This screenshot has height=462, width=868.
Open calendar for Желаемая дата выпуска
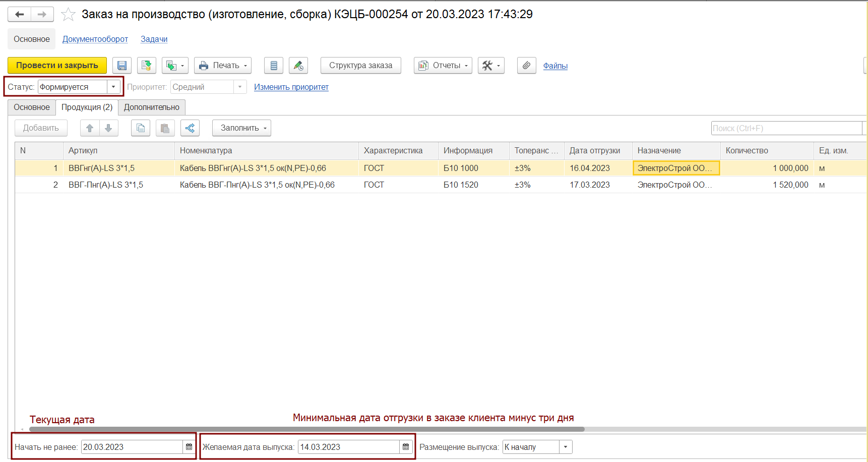[x=406, y=447]
